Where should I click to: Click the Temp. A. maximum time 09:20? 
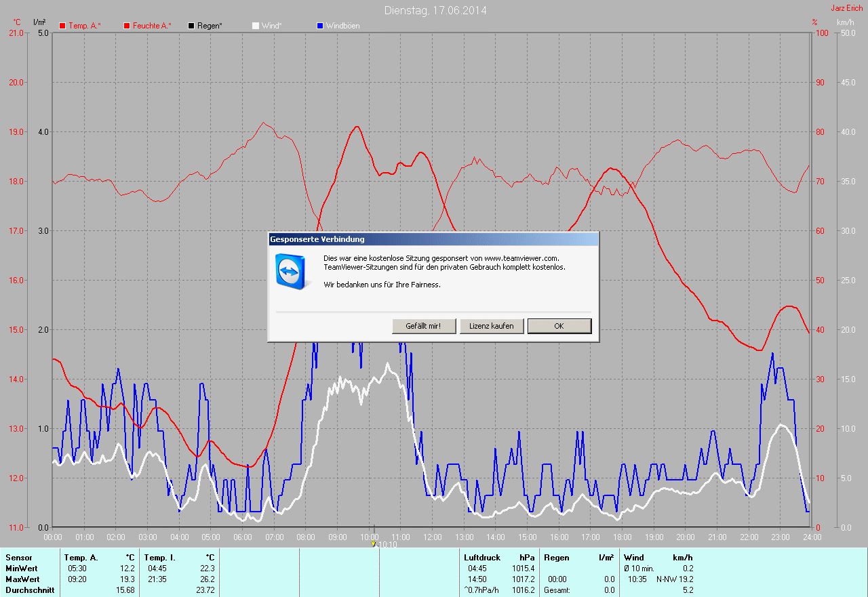(77, 579)
